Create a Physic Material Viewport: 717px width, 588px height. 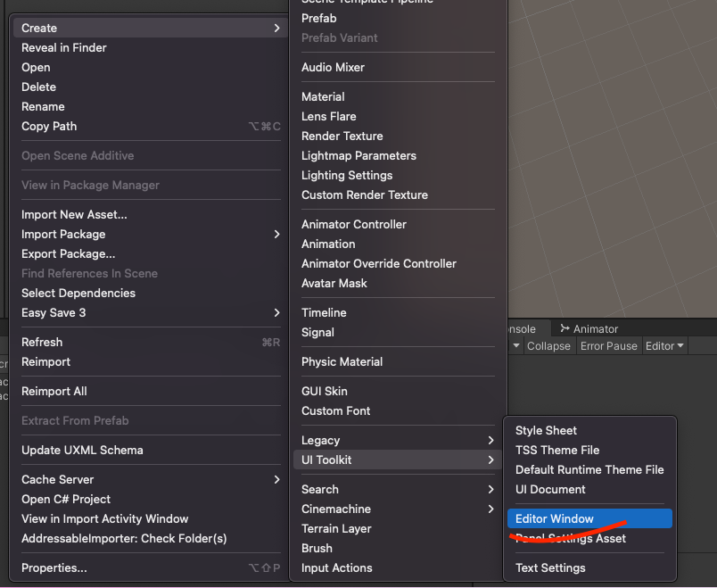(398, 362)
